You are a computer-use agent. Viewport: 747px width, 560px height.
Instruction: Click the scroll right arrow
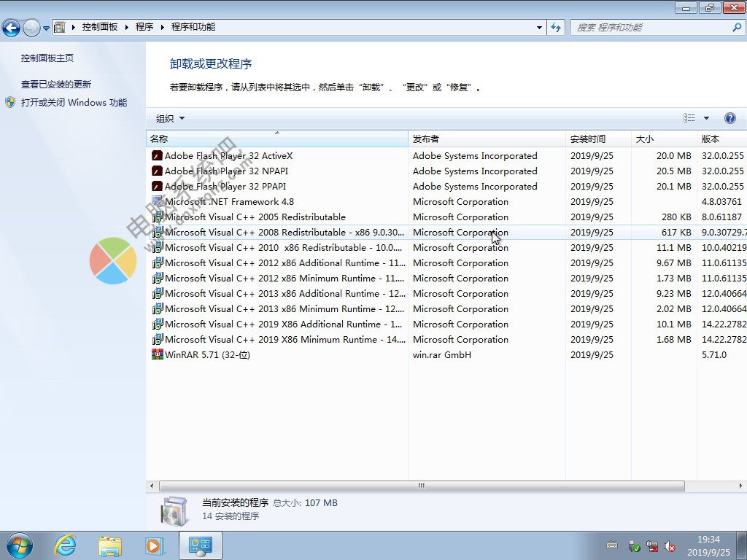pyautogui.click(x=740, y=486)
